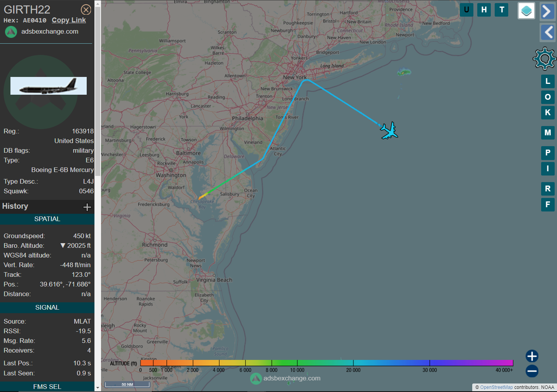Click the right-pointing chevron arrow button
Image resolution: width=557 pixels, height=392 pixels.
[547, 11]
